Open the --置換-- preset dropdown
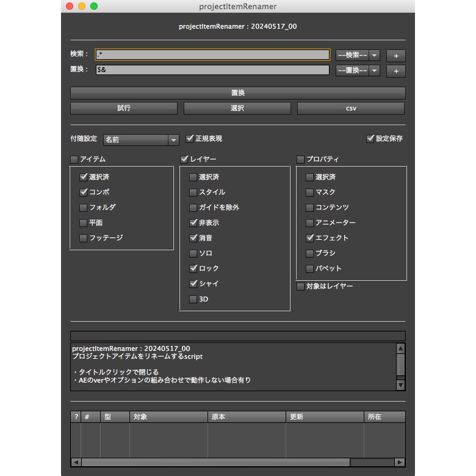The image size is (476, 476). (x=358, y=70)
